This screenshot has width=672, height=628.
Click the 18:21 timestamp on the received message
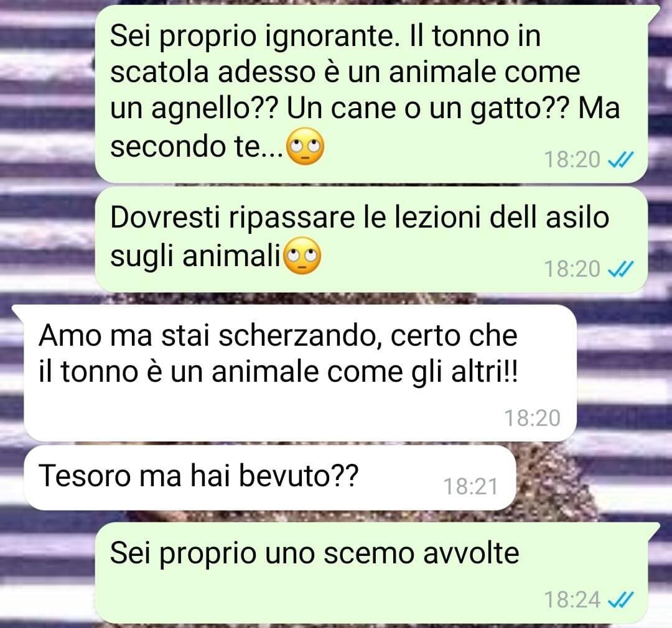(470, 487)
